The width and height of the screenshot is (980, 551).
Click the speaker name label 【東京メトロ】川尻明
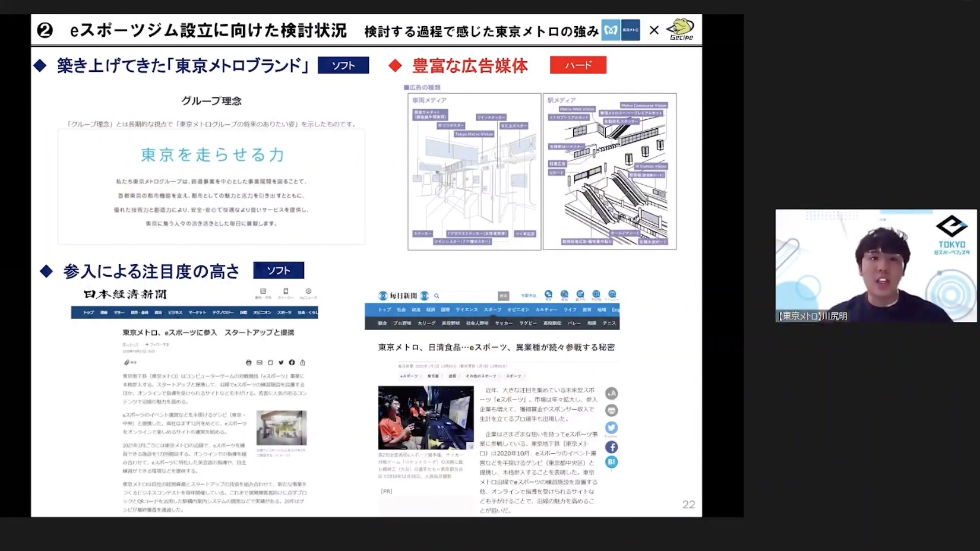coord(813,316)
